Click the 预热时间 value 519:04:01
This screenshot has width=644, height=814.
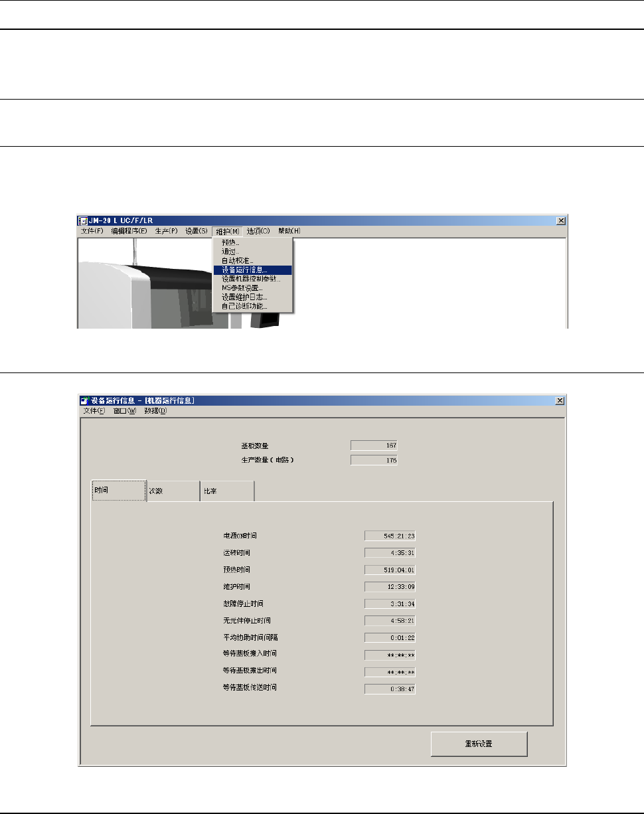click(390, 570)
